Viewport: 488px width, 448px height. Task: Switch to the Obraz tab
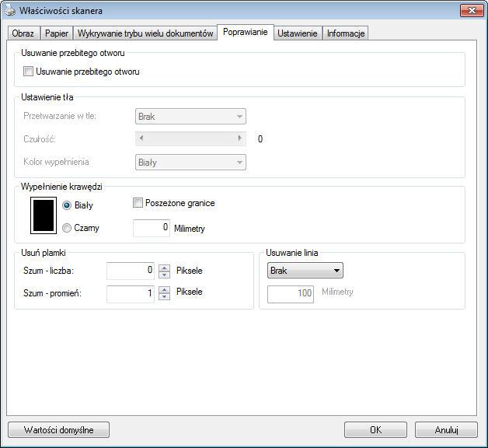(23, 33)
